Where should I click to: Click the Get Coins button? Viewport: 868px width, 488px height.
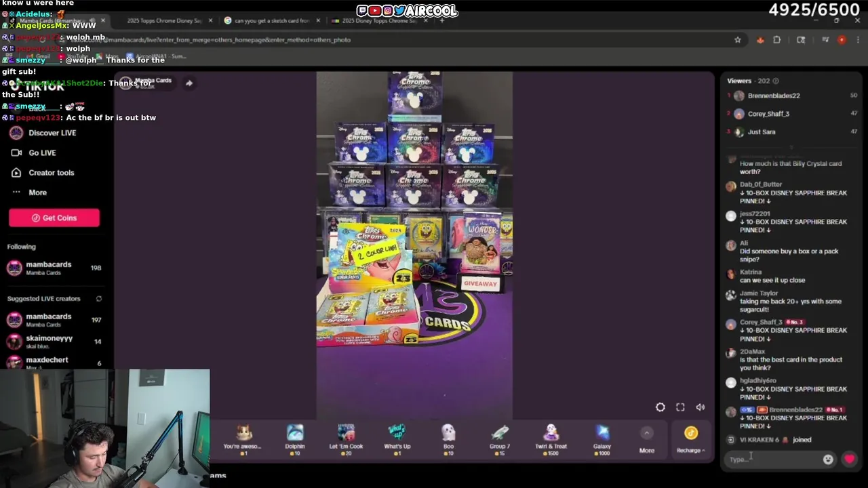pos(54,218)
